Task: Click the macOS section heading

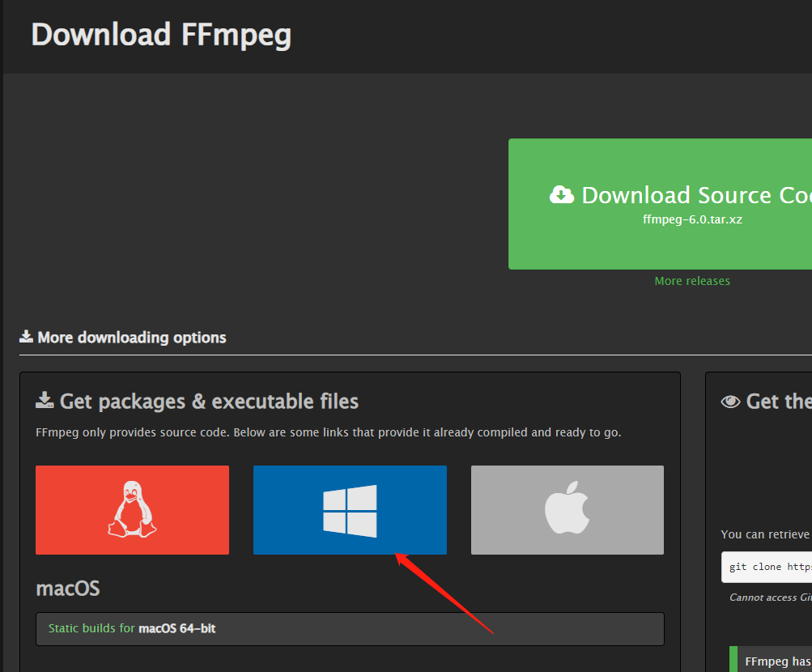Action: 68,589
